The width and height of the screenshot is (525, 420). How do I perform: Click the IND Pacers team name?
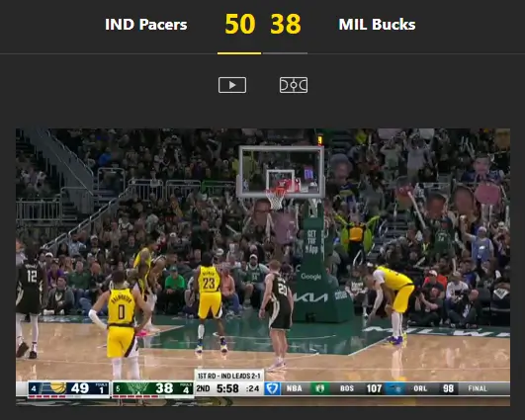(x=146, y=25)
